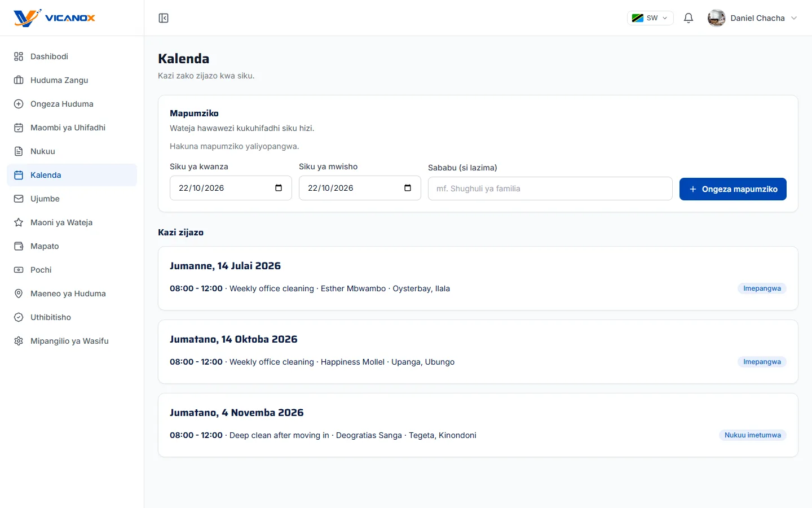The height and width of the screenshot is (508, 812).
Task: Open the SW language dropdown
Action: 650,18
